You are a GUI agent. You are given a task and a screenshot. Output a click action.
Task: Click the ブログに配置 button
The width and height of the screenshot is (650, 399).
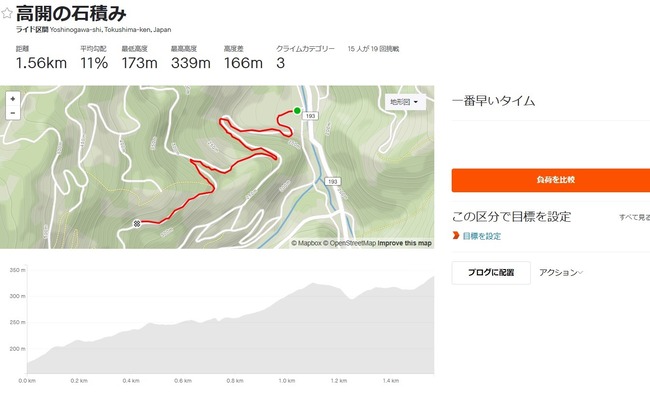[x=491, y=273]
